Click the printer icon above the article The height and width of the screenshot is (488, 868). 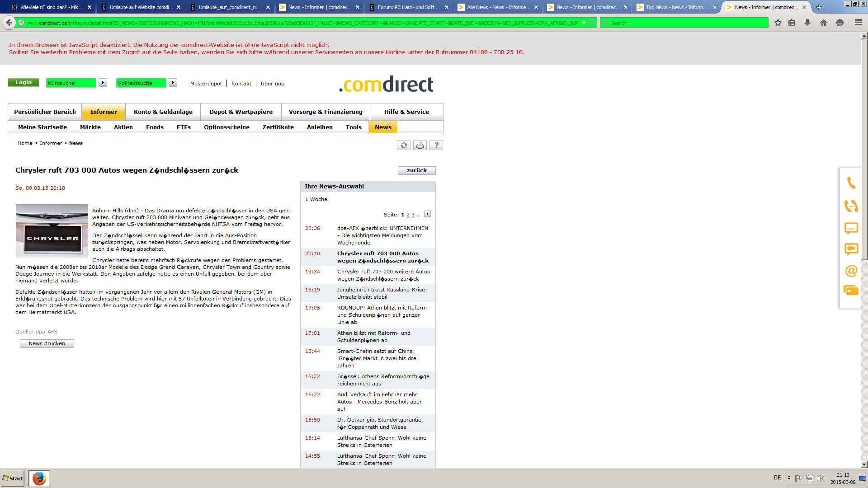tap(420, 145)
